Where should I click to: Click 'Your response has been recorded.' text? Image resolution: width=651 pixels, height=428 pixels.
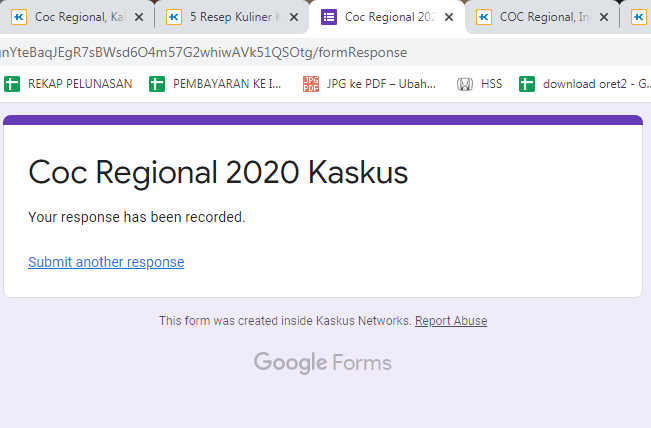point(137,217)
